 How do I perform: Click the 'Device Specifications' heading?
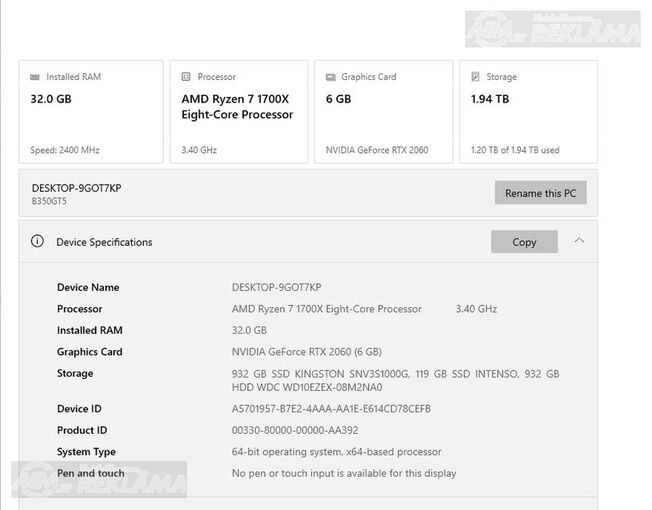point(104,242)
